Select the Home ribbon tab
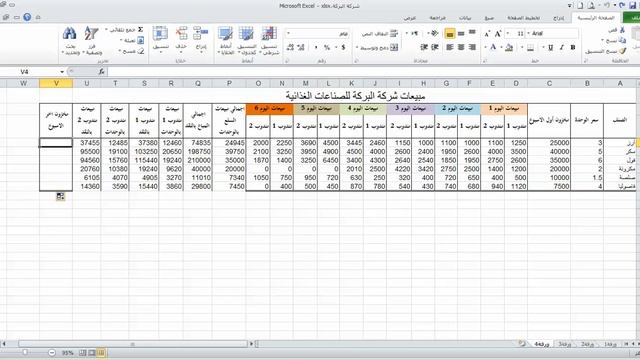Screen dimensions: 640x360 pyautogui.click(x=596, y=18)
